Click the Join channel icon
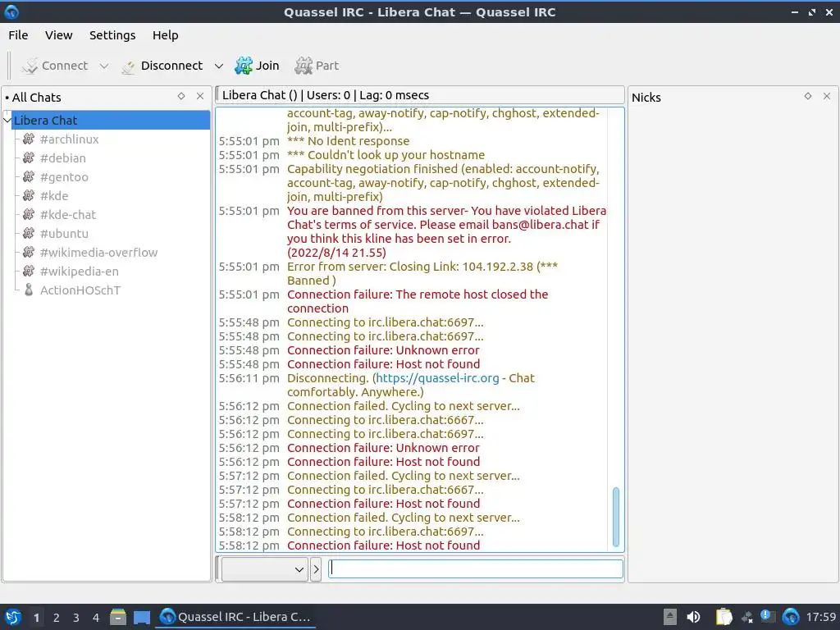Screen dimensions: 840x630 (244, 66)
